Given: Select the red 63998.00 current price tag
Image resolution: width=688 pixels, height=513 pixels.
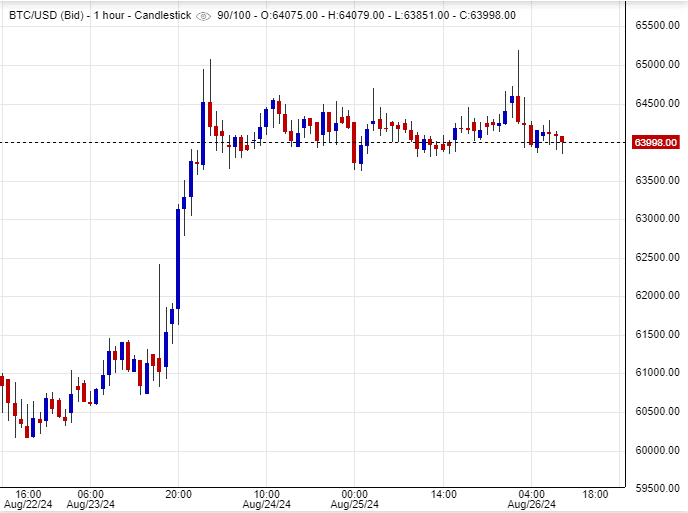Looking at the screenshot, I should click(x=657, y=142).
